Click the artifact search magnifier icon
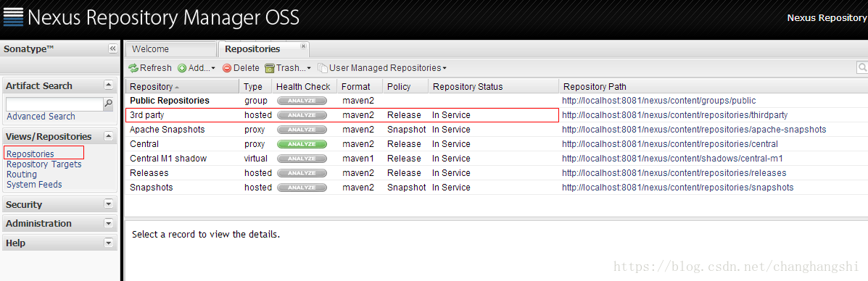This screenshot has width=868, height=281. (x=109, y=104)
